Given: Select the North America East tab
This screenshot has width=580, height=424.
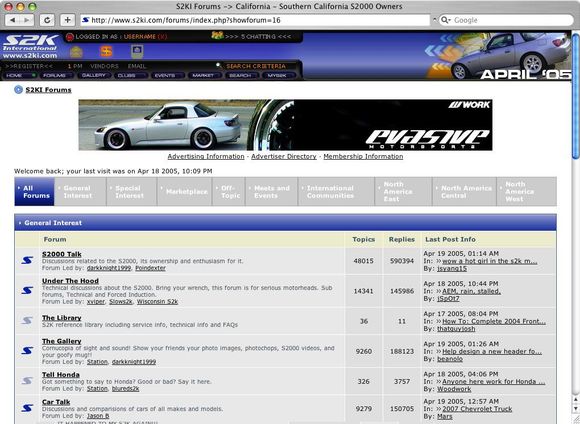Looking at the screenshot, I should 404,192.
